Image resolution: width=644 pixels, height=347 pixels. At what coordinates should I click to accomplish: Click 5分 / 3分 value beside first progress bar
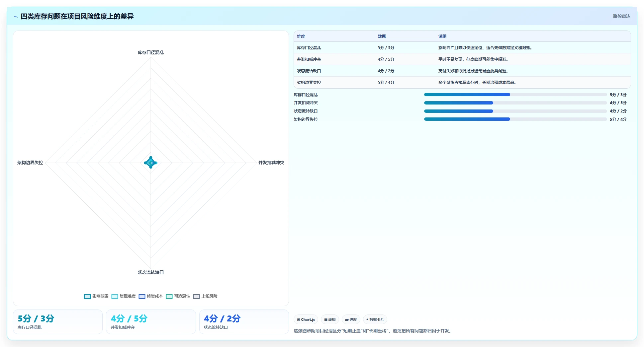point(618,95)
